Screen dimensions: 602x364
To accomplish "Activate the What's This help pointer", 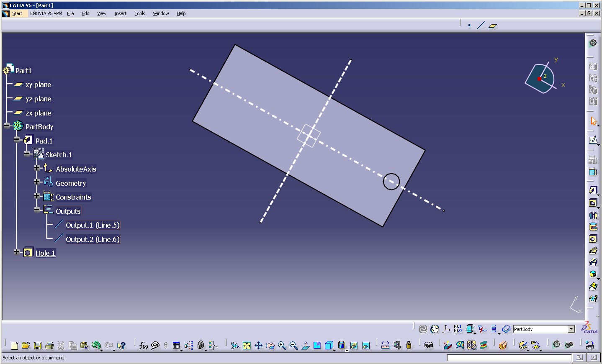I will [x=121, y=346].
